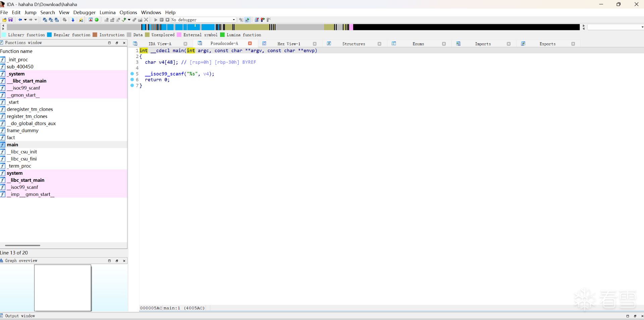Click the jump forward arrow icon

[x=31, y=20]
